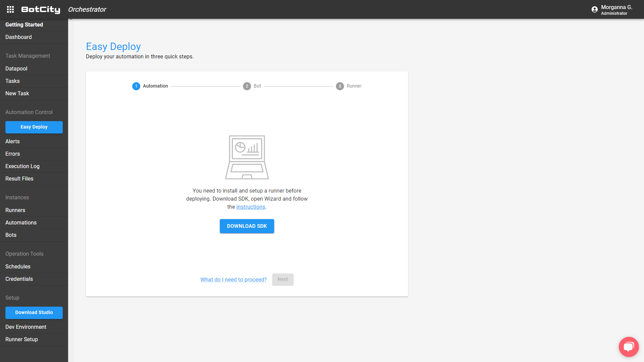Navigate to the Datapool section
Viewport: 644px width, 362px height.
(16, 68)
